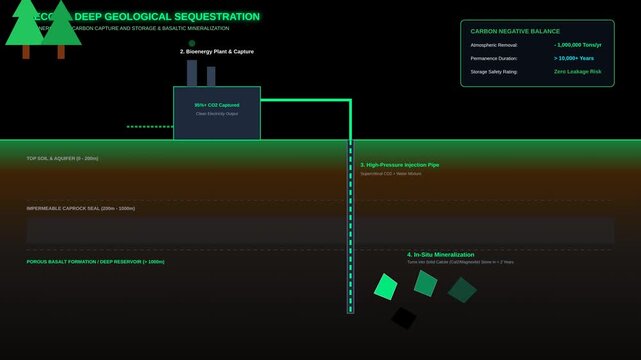The image size is (641, 360).
Task: Click the Supercritical CO2 + Water Mixture caption
Action: [x=391, y=174]
